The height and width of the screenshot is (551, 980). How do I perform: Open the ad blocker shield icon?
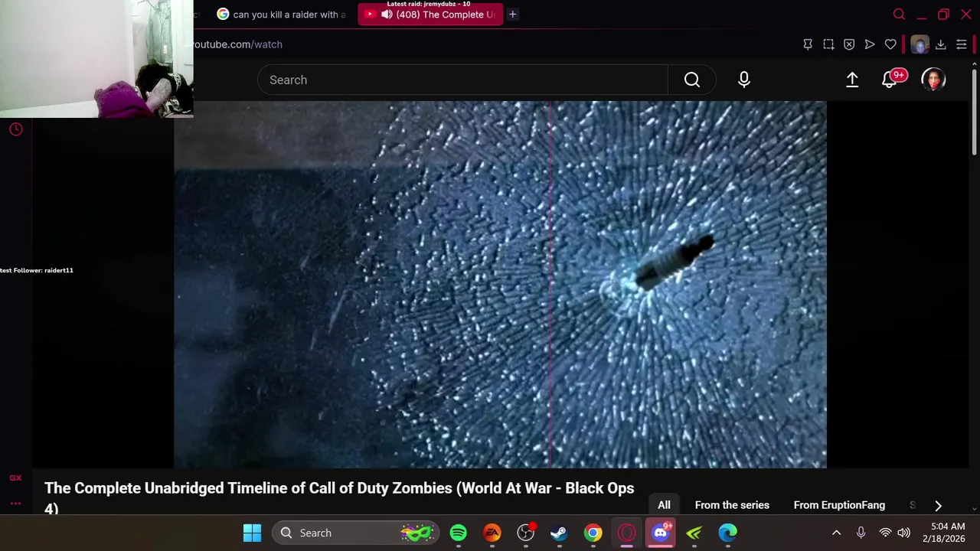[x=849, y=44]
